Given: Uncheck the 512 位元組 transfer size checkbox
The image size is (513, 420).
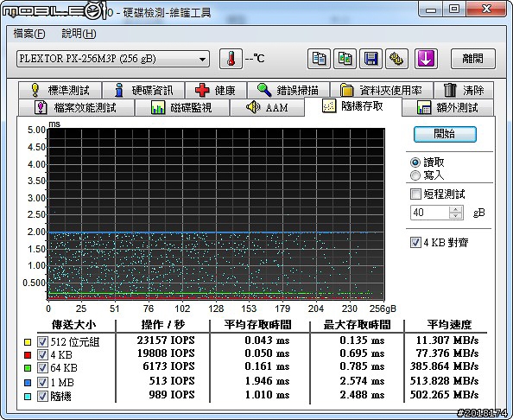Looking at the screenshot, I should 42,341.
